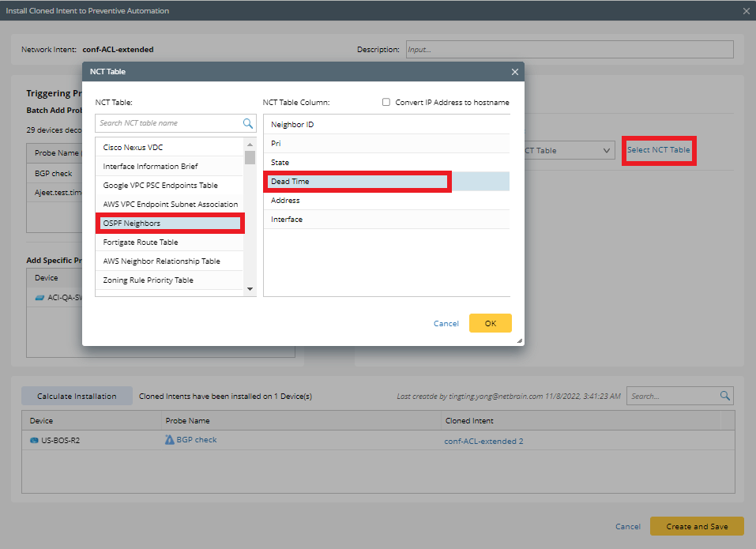Click the scroll-up arrow in the table list

point(250,144)
